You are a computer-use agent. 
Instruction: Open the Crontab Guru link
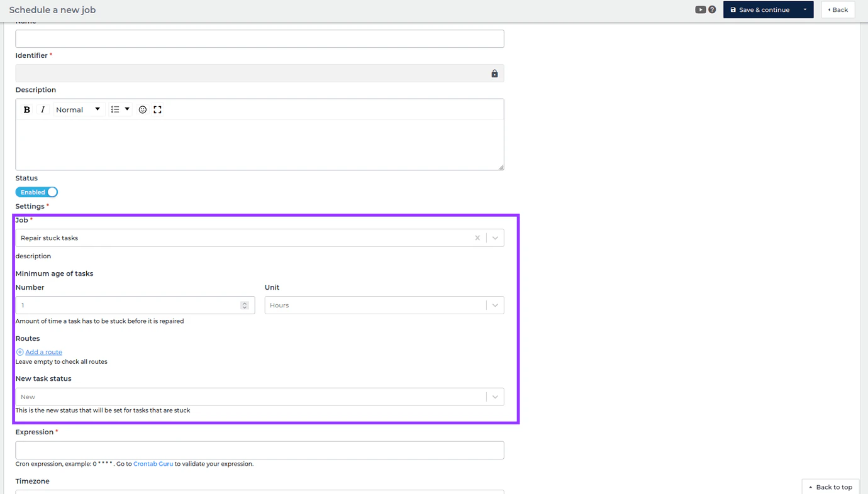(x=153, y=464)
